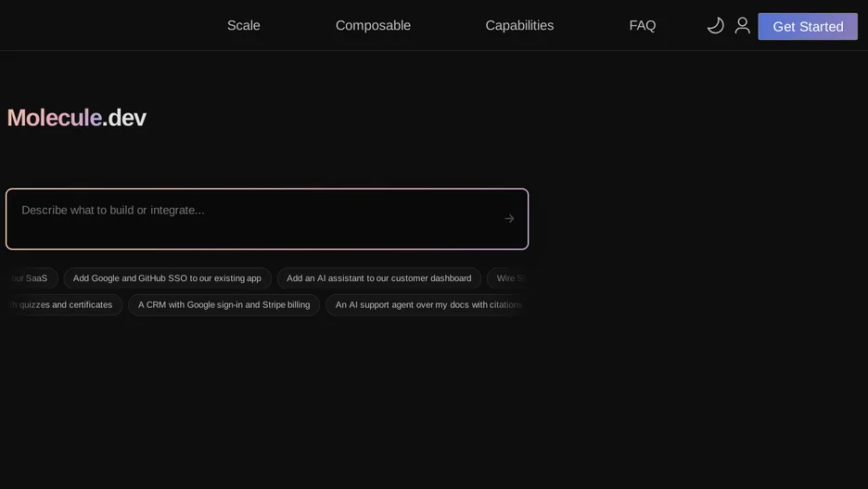Image resolution: width=868 pixels, height=489 pixels.
Task: Open the Composable nav link
Action: [373, 25]
